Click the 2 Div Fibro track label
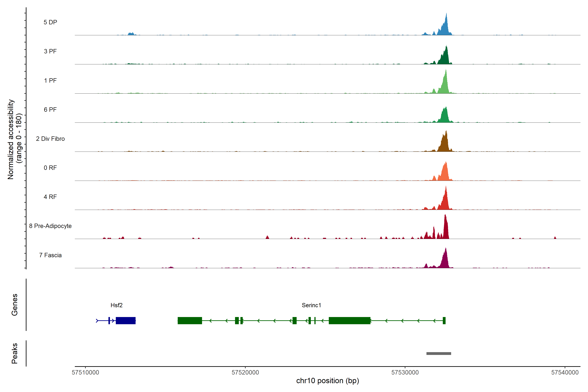 pos(50,139)
